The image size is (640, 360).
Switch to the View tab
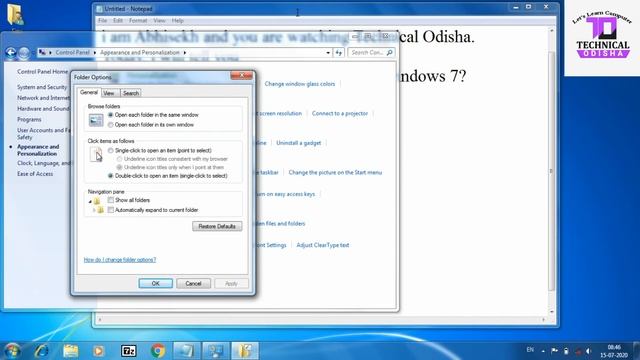(x=109, y=93)
